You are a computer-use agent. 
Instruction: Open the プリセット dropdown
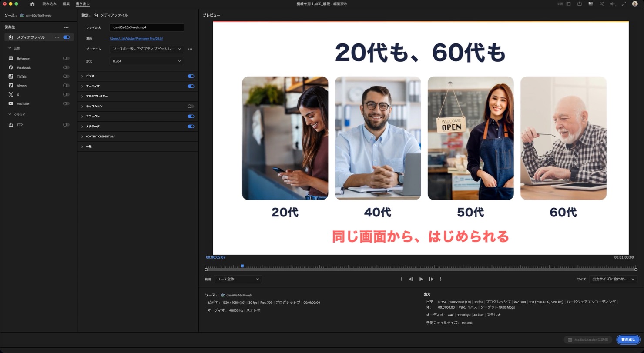coord(147,49)
